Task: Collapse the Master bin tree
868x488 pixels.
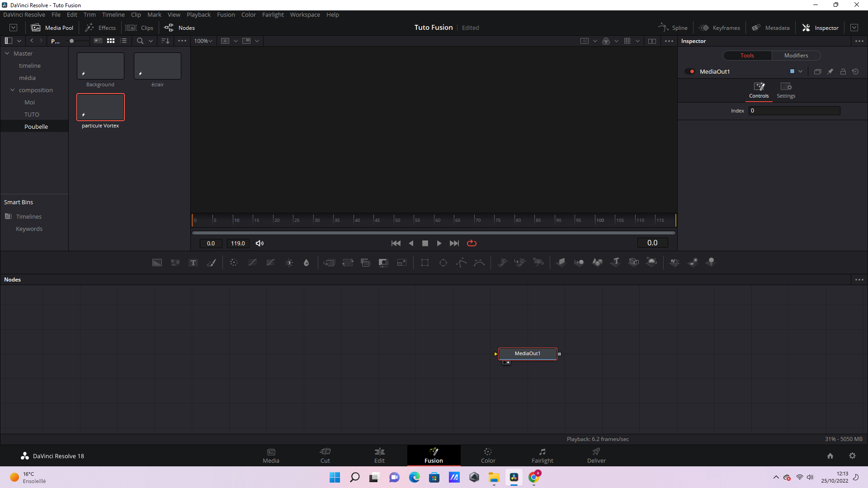Action: (7, 53)
